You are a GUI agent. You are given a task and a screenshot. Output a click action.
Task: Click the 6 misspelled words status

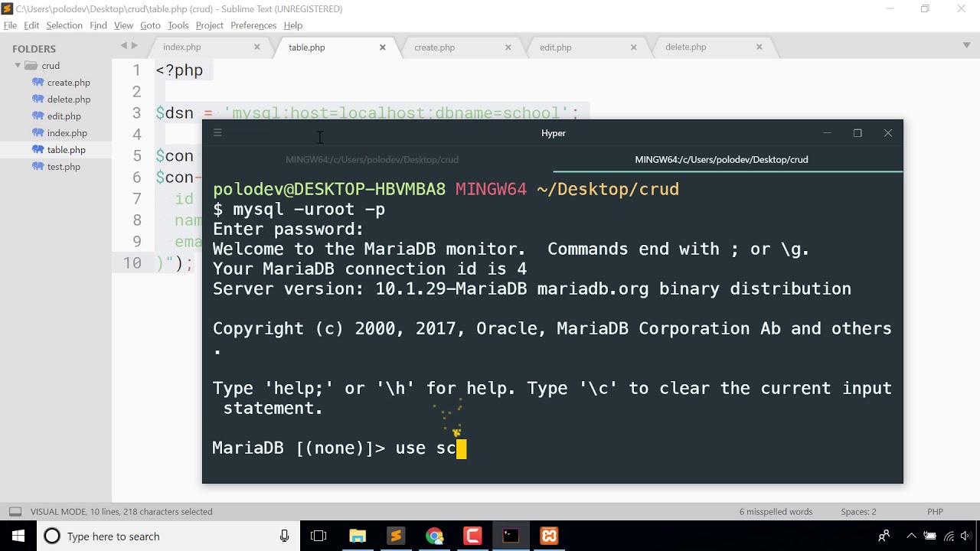776,511
